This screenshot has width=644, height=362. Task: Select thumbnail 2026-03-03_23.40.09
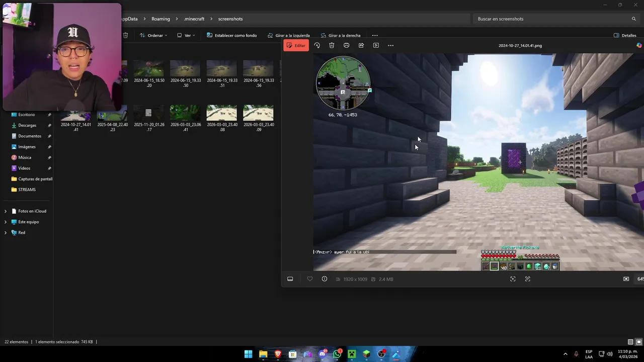(259, 119)
